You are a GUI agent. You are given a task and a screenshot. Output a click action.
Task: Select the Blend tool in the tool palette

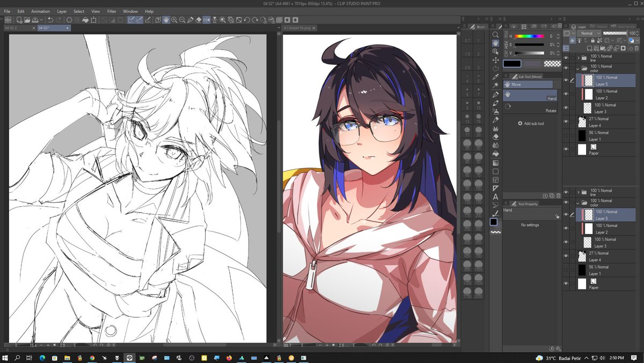(495, 146)
